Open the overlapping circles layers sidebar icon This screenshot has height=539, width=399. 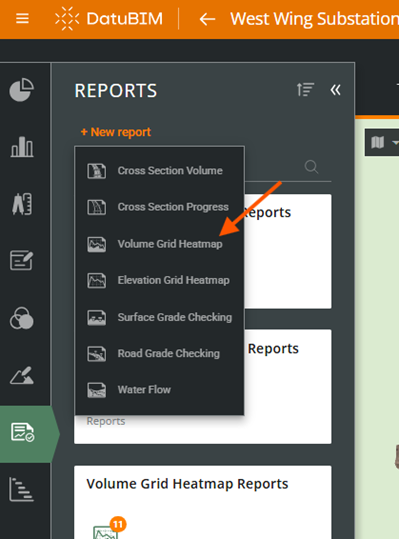click(21, 318)
